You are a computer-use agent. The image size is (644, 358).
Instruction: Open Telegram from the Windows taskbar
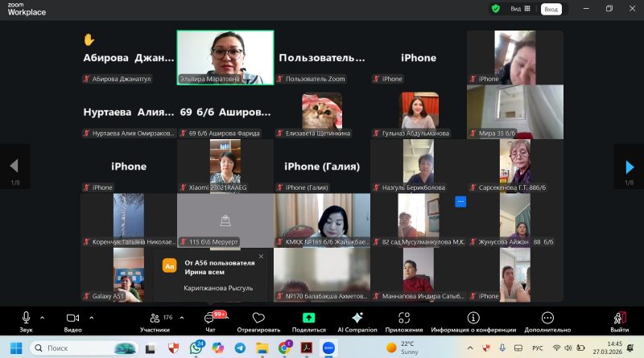pyautogui.click(x=241, y=348)
